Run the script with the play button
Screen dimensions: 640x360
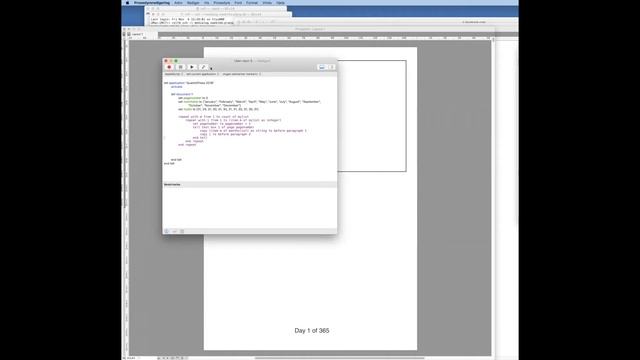(192, 67)
